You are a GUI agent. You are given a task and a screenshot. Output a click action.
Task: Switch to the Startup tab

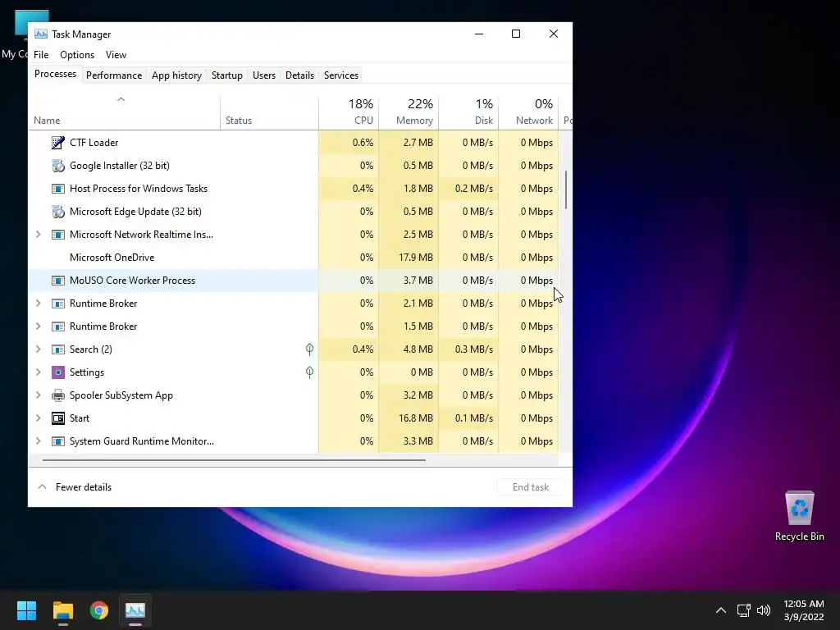(227, 75)
